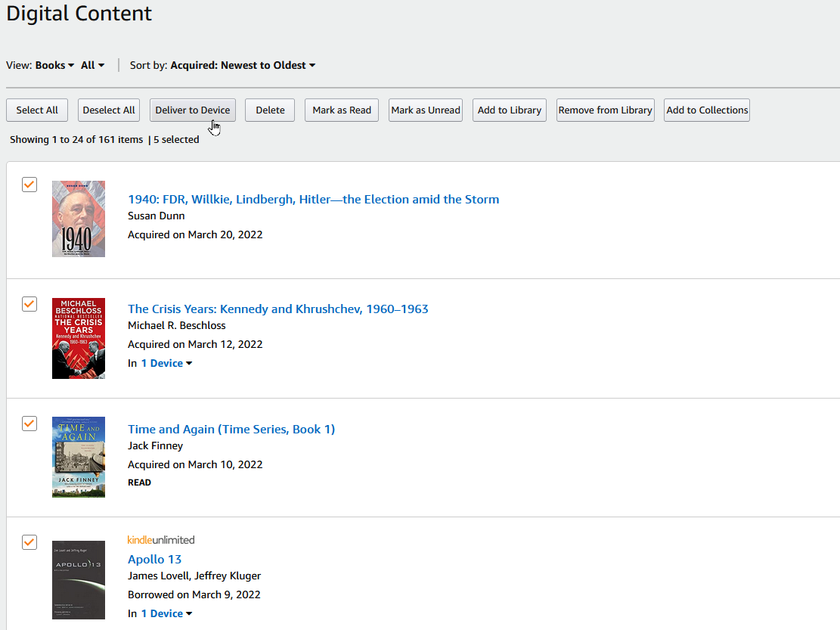Add selected items to Collections

point(706,110)
